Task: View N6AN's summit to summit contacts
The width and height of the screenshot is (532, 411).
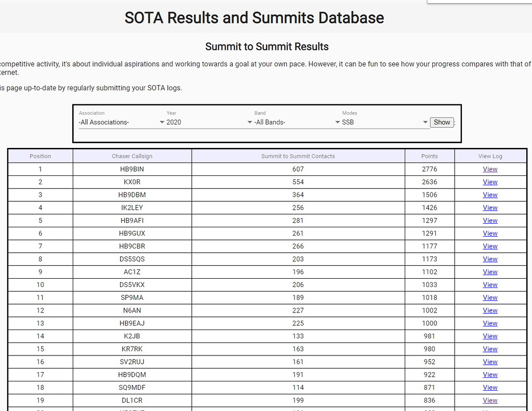Action: pyautogui.click(x=490, y=310)
